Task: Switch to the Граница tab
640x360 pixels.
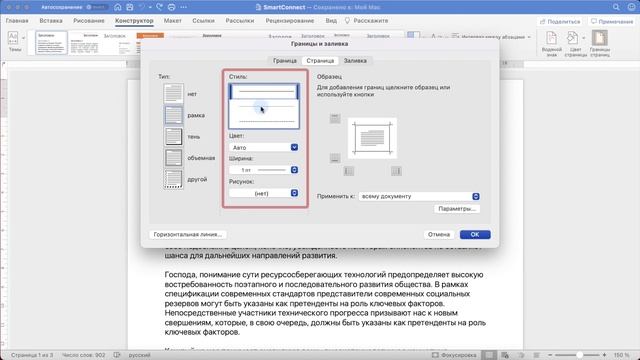Action: click(x=284, y=60)
